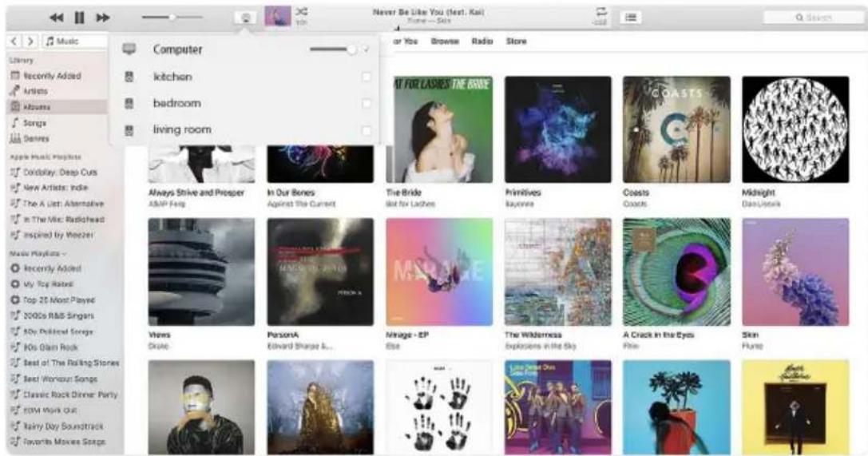Adjust the main playback volume slider
868x456 pixels.
pyautogui.click(x=172, y=18)
